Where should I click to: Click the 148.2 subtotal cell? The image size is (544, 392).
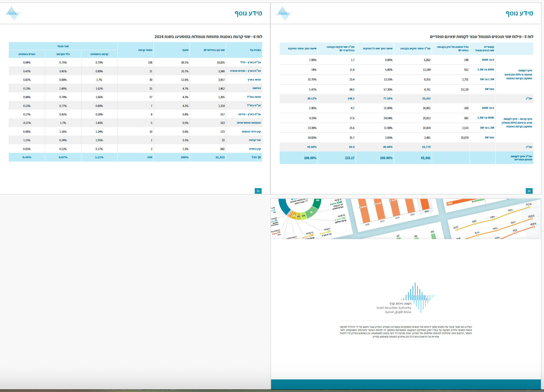[351, 99]
